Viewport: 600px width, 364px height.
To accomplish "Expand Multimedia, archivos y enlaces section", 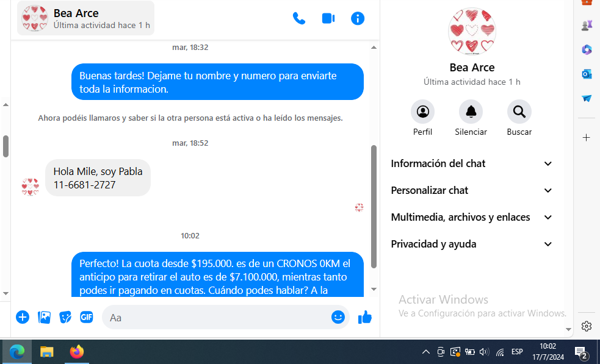I will click(471, 217).
